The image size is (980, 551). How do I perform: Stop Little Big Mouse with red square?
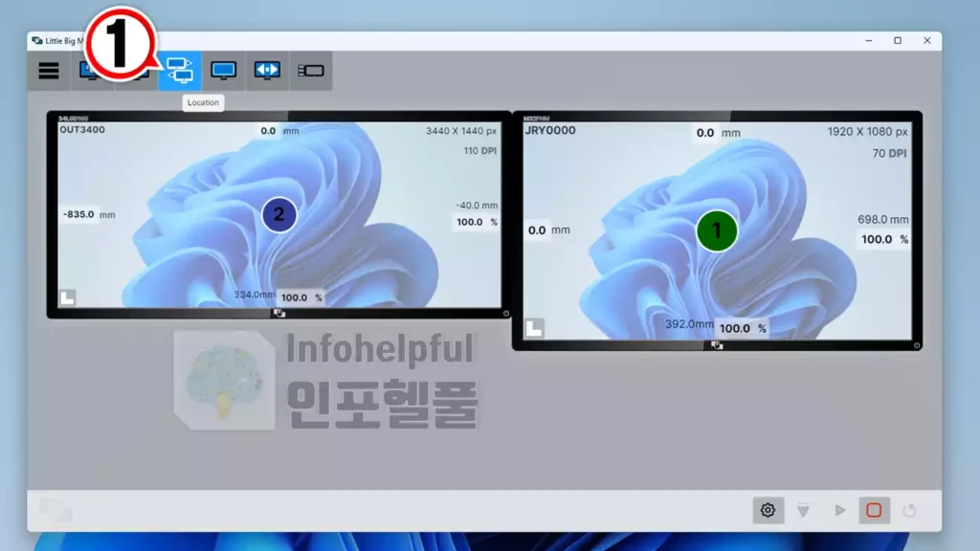[x=874, y=511]
